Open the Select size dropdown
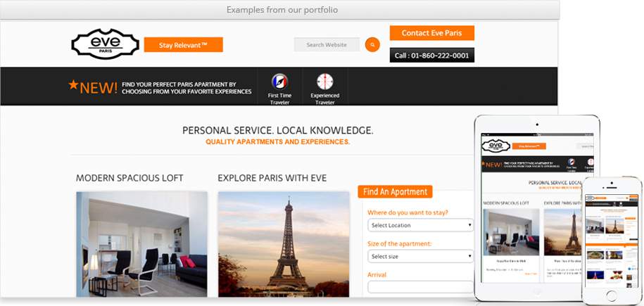This screenshot has width=644, height=306. 421,256
